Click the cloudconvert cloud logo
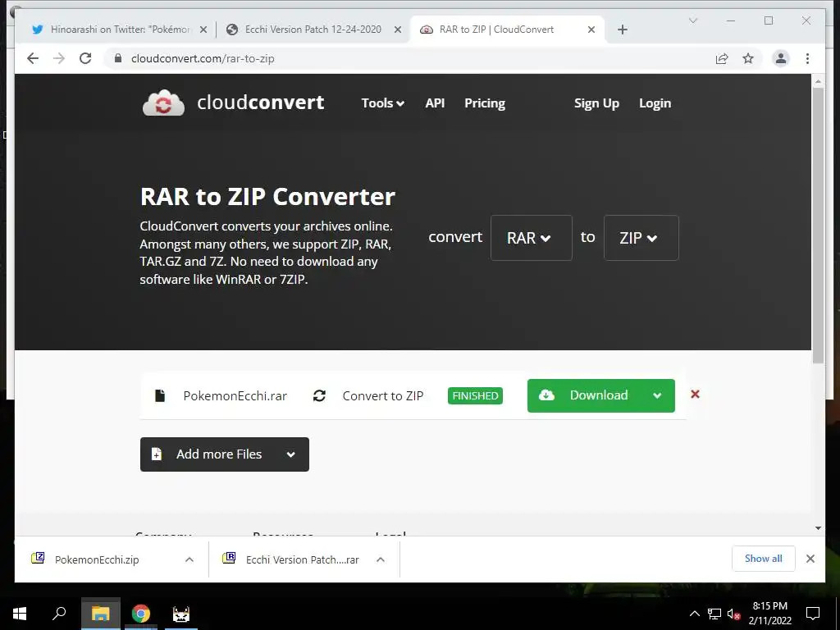 pyautogui.click(x=163, y=103)
